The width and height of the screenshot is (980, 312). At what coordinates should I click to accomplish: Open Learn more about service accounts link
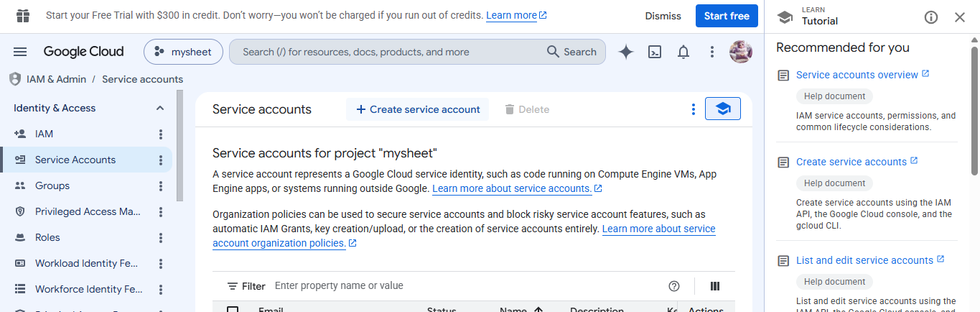517,188
